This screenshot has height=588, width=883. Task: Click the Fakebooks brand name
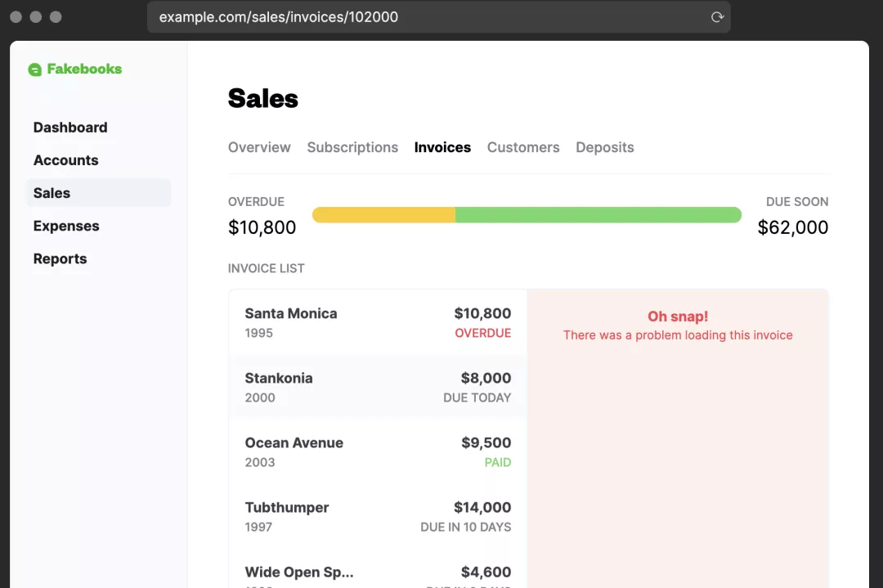(84, 69)
